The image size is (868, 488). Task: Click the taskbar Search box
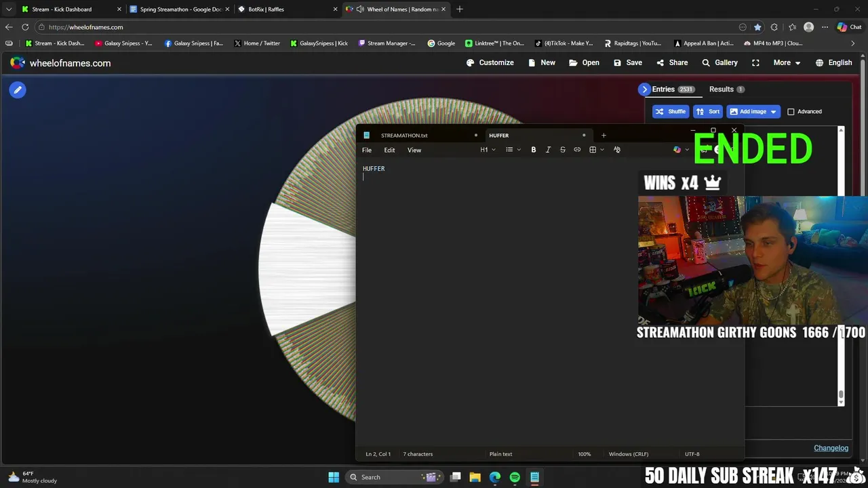tap(395, 477)
